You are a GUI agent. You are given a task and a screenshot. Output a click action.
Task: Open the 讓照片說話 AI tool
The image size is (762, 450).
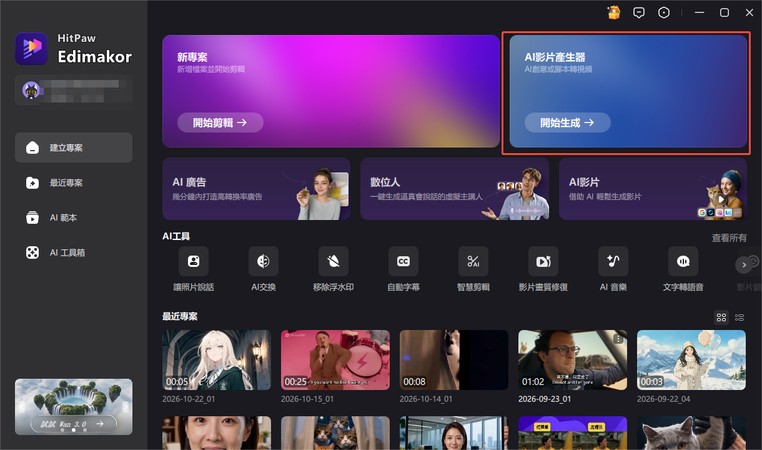(193, 261)
